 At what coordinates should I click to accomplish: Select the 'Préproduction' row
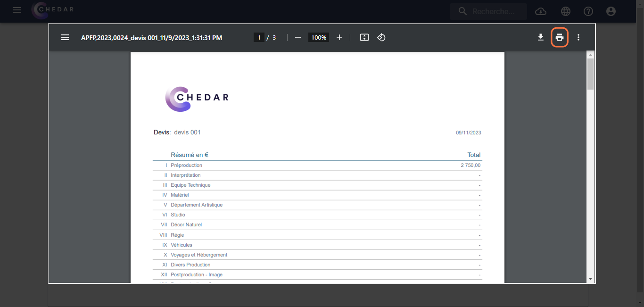tap(317, 166)
